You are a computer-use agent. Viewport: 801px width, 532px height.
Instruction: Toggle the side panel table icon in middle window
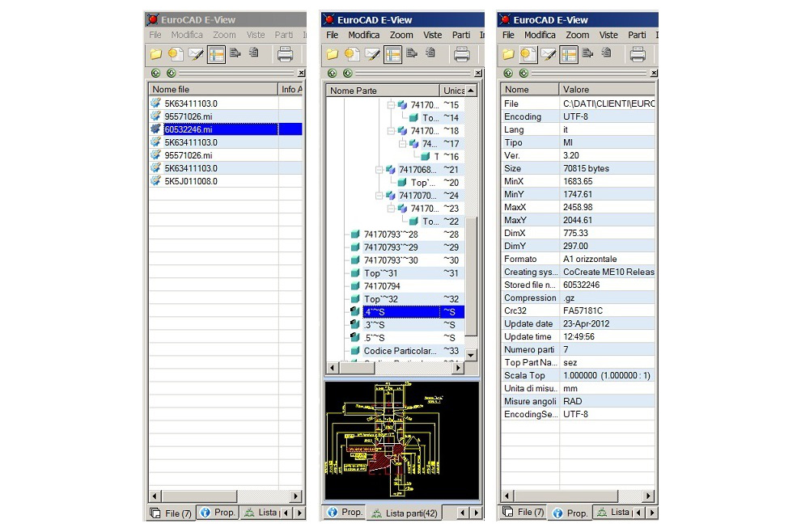(393, 54)
